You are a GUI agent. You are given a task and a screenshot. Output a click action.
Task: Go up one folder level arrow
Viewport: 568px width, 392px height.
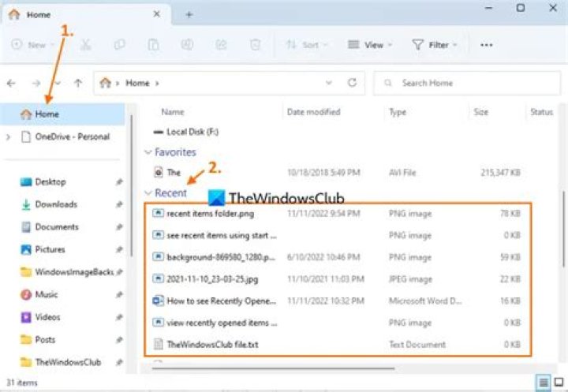[x=78, y=84]
